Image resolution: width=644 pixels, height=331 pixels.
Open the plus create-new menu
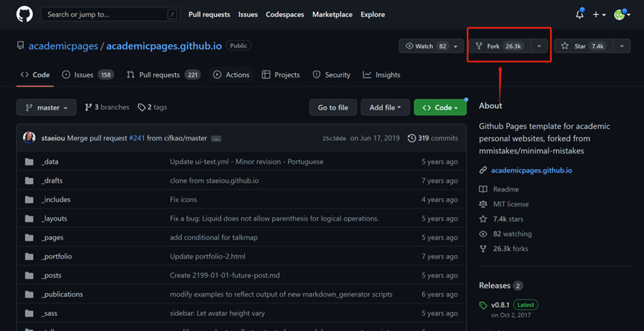(599, 15)
